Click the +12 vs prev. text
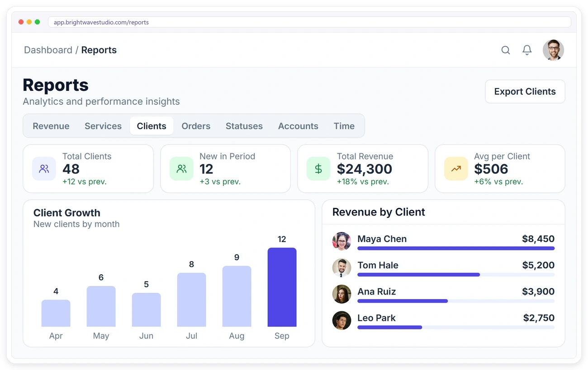The width and height of the screenshot is (588, 370). (x=85, y=182)
